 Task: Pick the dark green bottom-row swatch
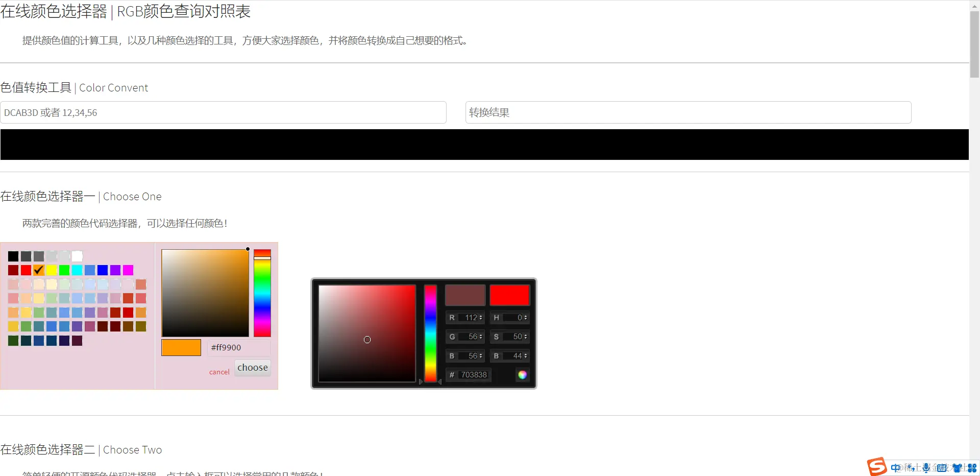coord(13,340)
